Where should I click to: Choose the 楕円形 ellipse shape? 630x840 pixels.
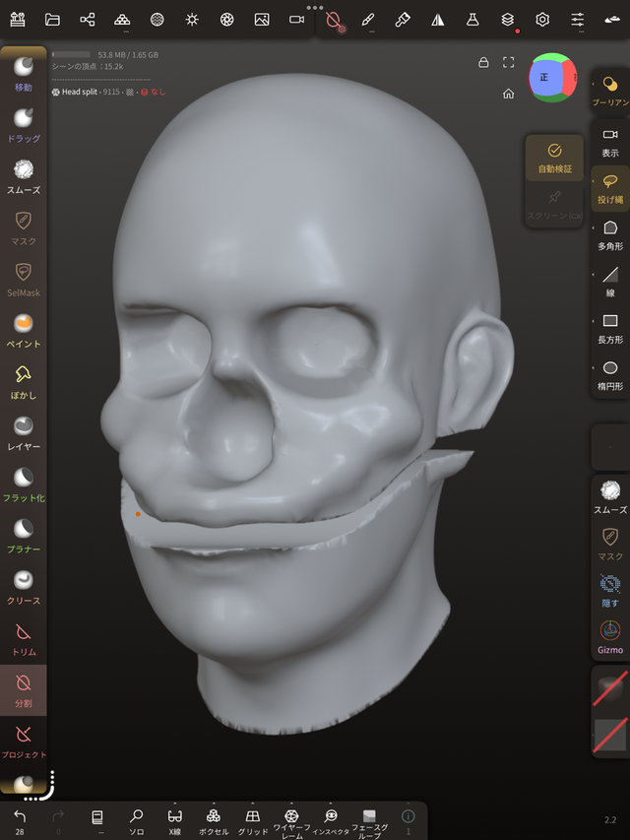point(610,374)
